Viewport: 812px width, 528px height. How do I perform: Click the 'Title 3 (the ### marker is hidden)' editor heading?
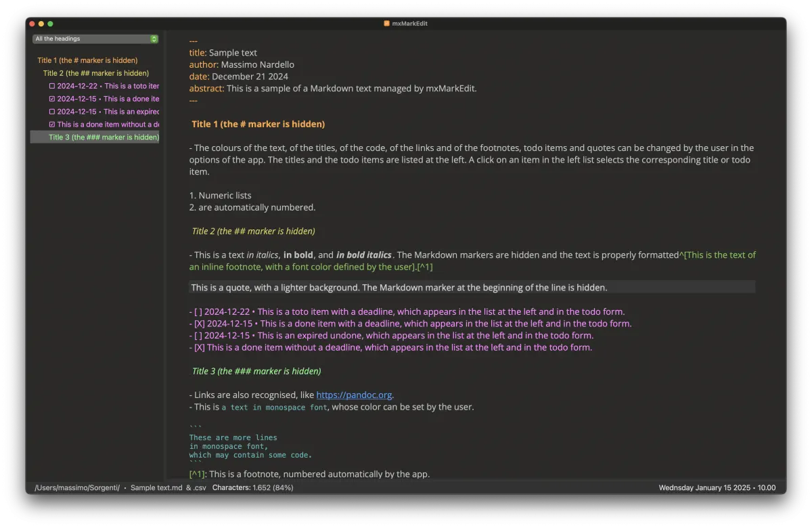pyautogui.click(x=256, y=371)
